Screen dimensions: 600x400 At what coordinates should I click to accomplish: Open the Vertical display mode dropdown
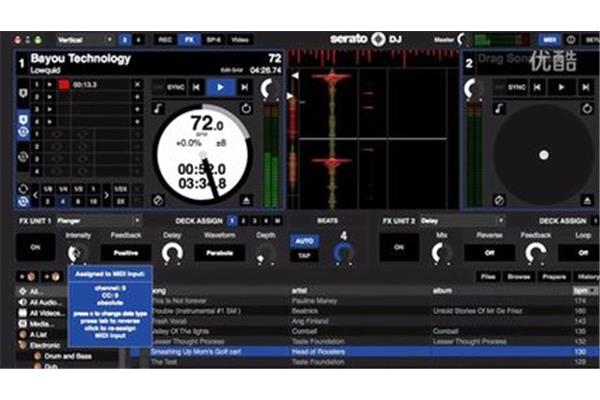tap(85, 40)
